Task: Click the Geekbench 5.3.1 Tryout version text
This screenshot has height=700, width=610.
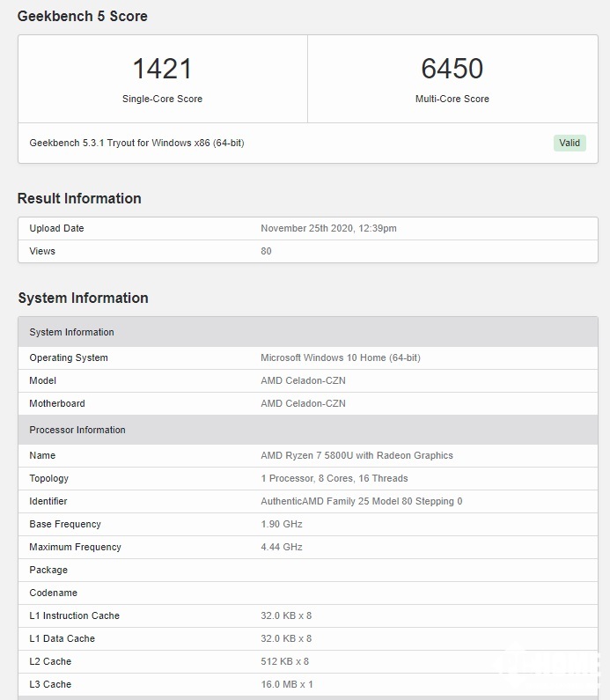Action: pyautogui.click(x=136, y=143)
